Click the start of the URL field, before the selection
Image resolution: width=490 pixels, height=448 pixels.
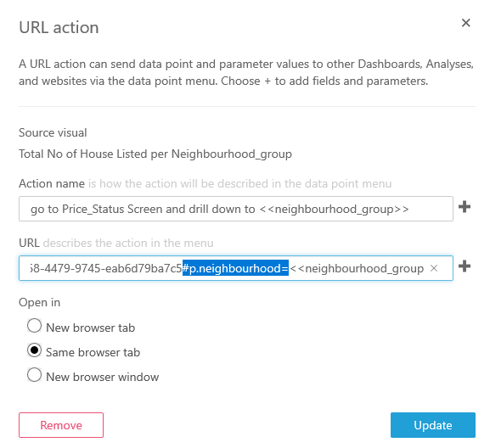tap(105, 268)
